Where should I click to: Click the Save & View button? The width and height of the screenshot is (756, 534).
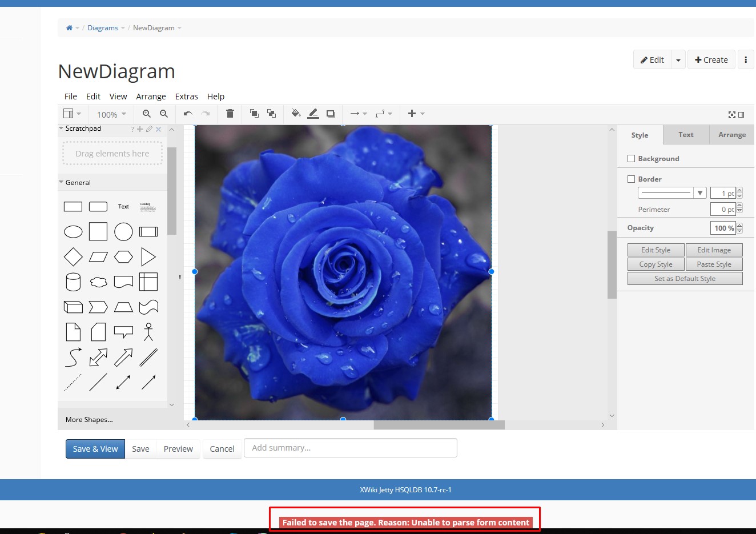[x=95, y=449]
